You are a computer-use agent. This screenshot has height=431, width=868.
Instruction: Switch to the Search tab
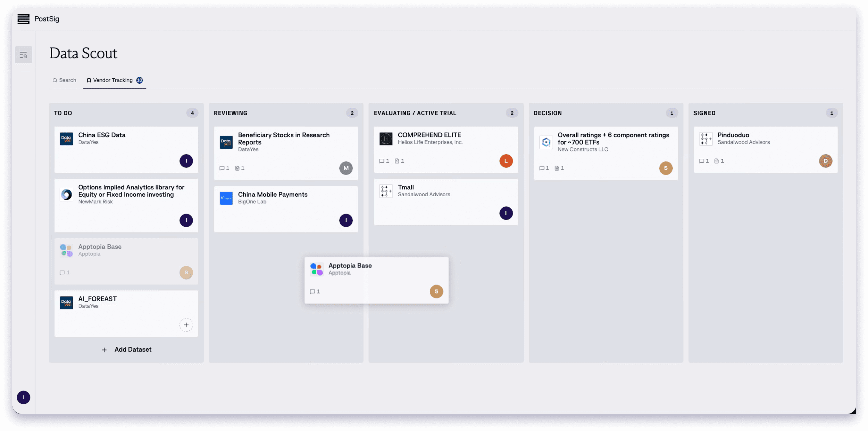click(64, 80)
